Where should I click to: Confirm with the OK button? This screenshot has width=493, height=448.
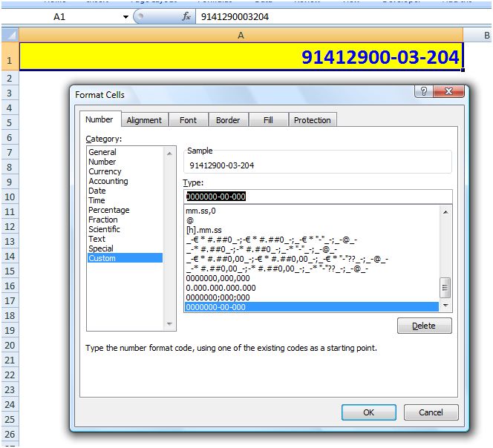[368, 412]
